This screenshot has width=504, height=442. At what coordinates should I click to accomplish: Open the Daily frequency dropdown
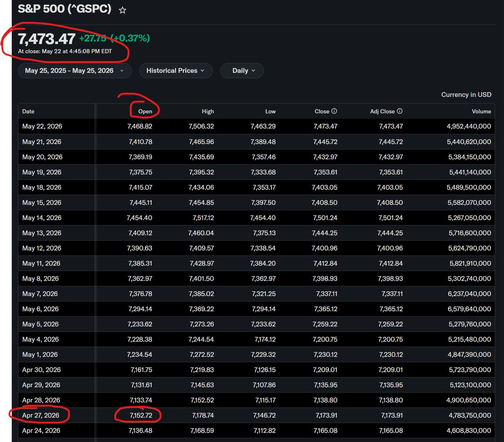(242, 71)
